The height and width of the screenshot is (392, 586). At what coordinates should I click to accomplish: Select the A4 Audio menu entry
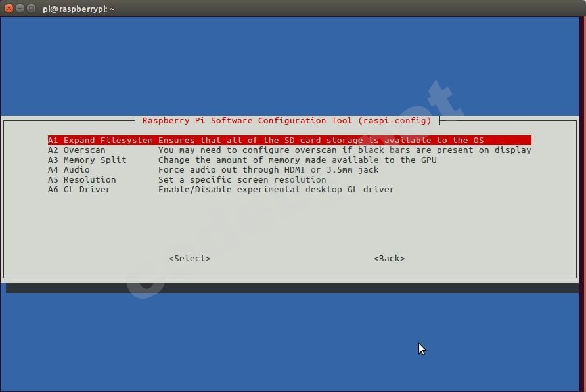pos(213,169)
